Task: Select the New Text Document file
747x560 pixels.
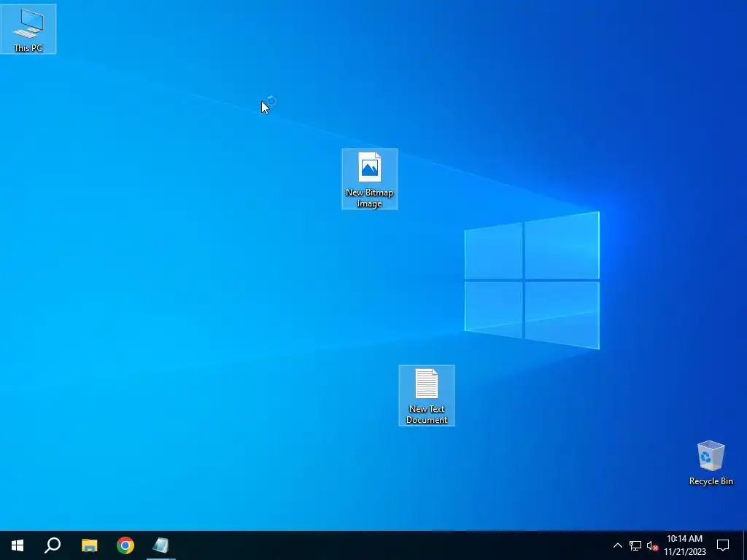Action: pos(427,396)
